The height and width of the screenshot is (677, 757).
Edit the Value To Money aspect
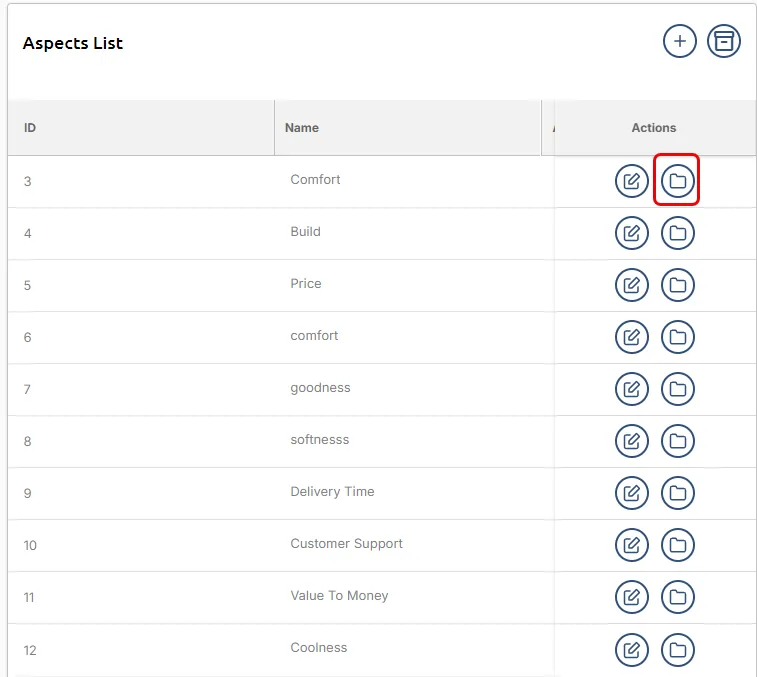(631, 597)
